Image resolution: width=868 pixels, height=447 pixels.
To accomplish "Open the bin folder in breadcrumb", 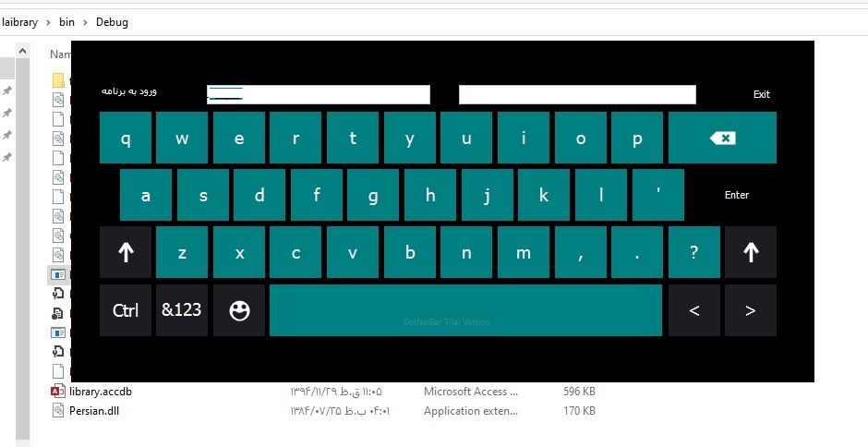I will (67, 22).
